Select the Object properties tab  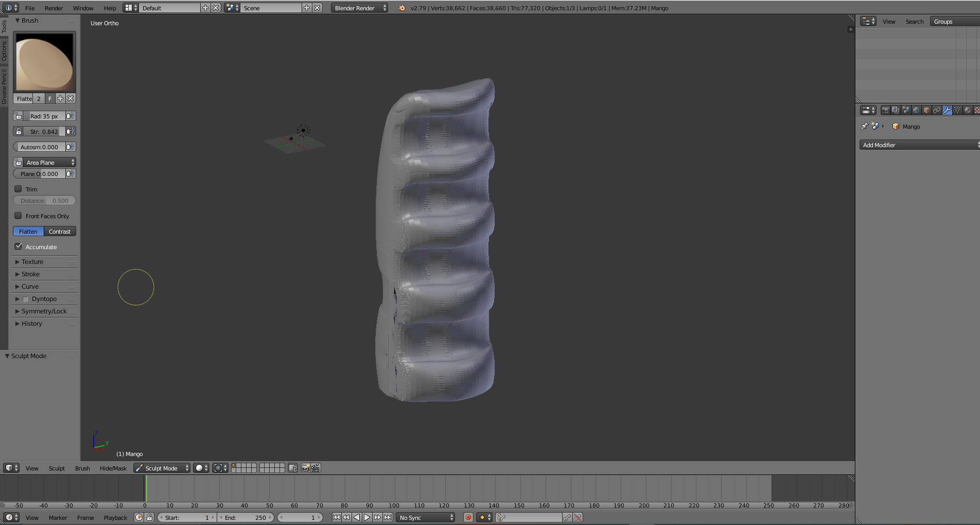(x=926, y=110)
